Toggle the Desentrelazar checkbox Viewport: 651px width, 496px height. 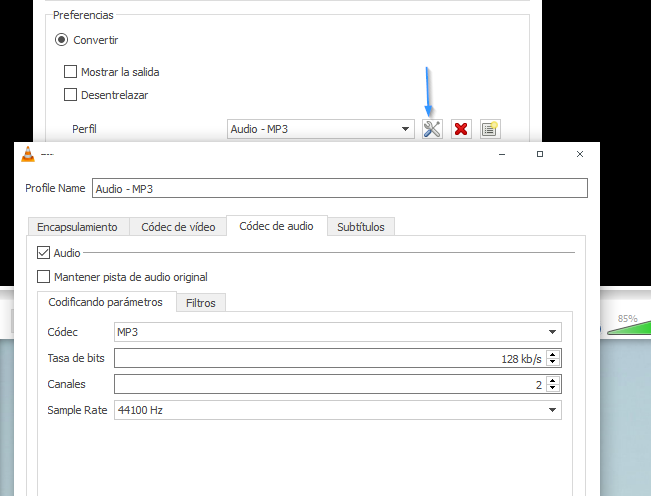[70, 95]
